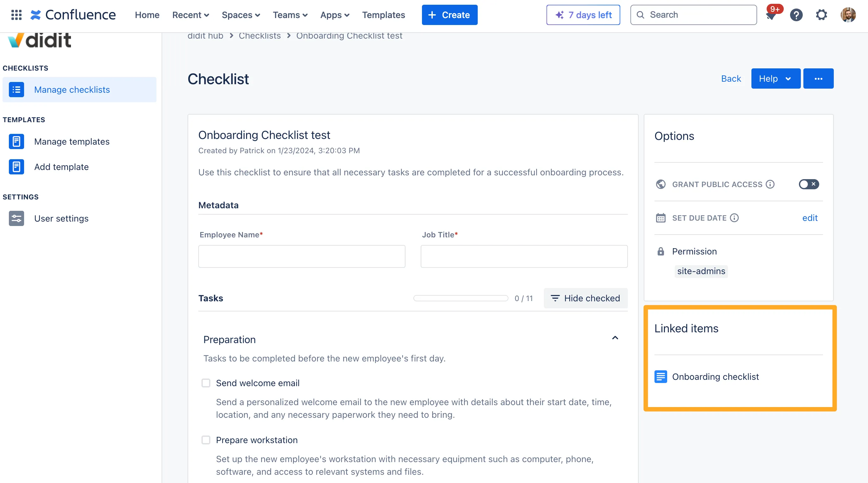Viewport: 868px width, 483px height.
Task: Open the more actions ellipsis button
Action: tap(819, 78)
